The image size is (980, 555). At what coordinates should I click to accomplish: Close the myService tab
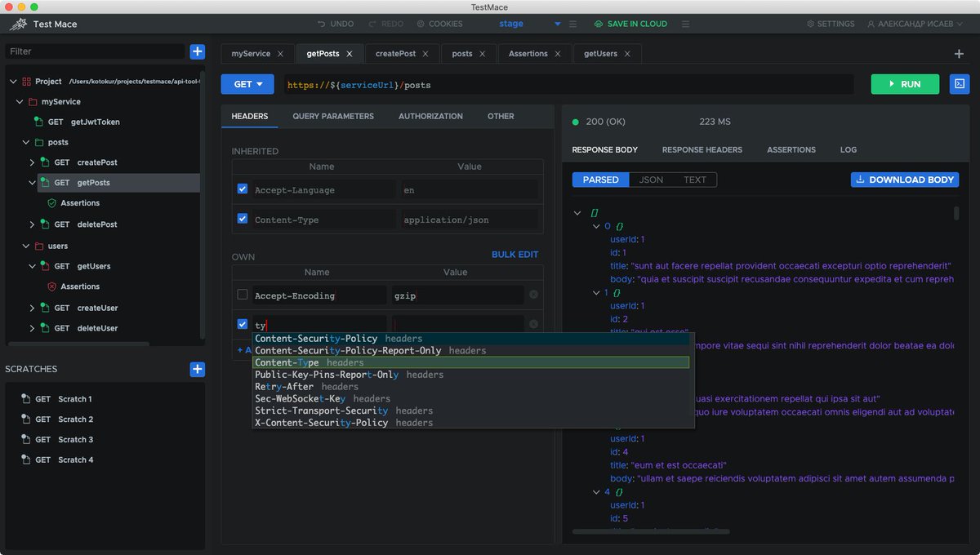click(280, 54)
